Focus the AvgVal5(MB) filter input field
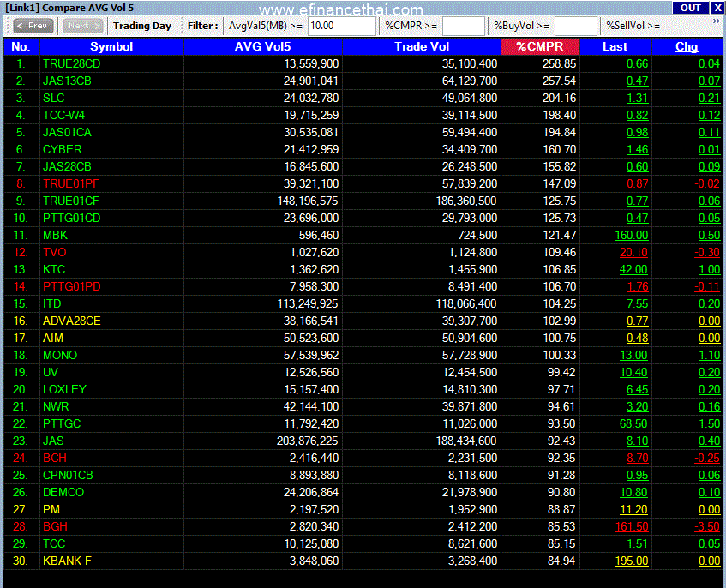This screenshot has height=588, width=726. point(342,26)
